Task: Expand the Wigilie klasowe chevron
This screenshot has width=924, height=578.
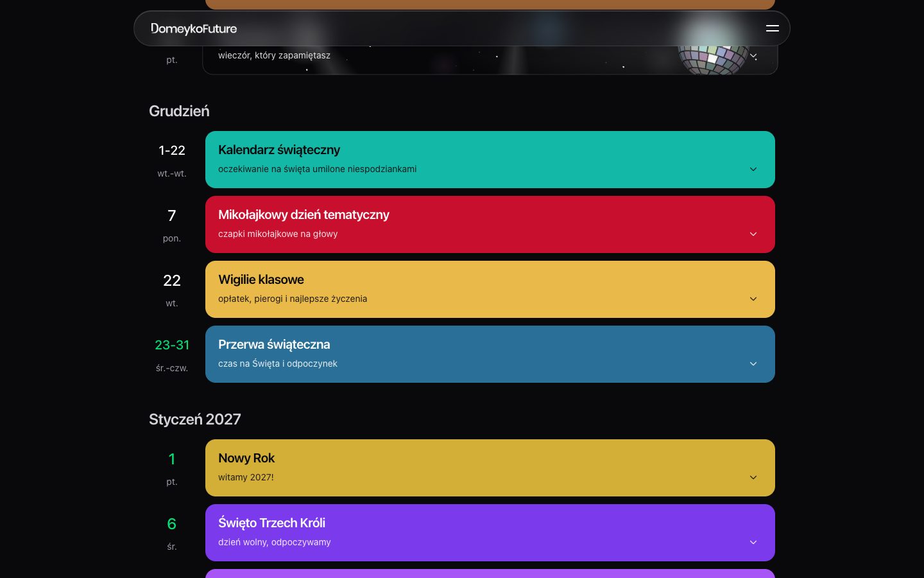Action: (753, 299)
